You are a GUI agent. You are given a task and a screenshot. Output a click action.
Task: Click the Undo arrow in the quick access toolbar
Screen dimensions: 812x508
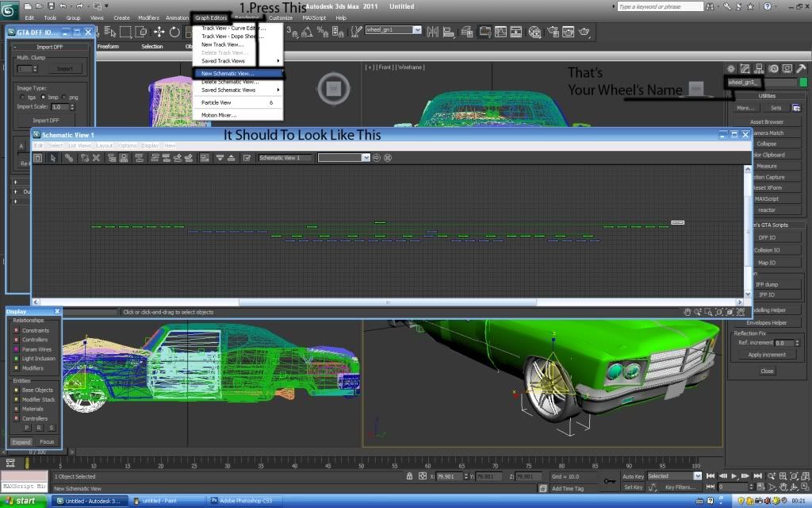tap(63, 6)
